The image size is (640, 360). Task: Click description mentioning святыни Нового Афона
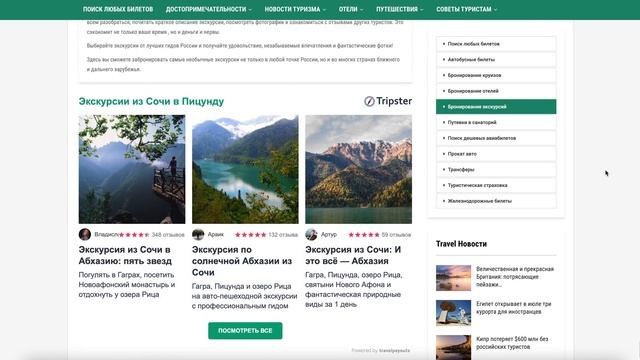[x=354, y=289]
